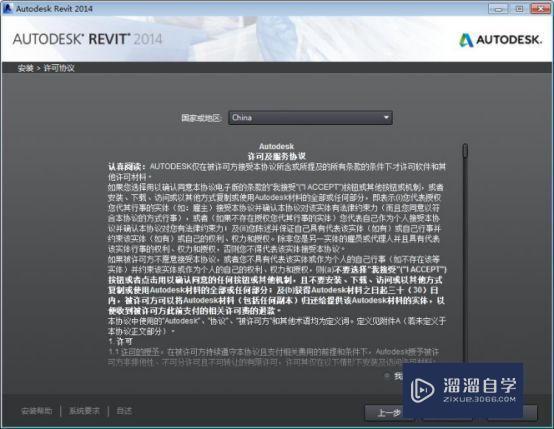Open the 安装帮助 link
This screenshot has width=554, height=429.
(37, 411)
